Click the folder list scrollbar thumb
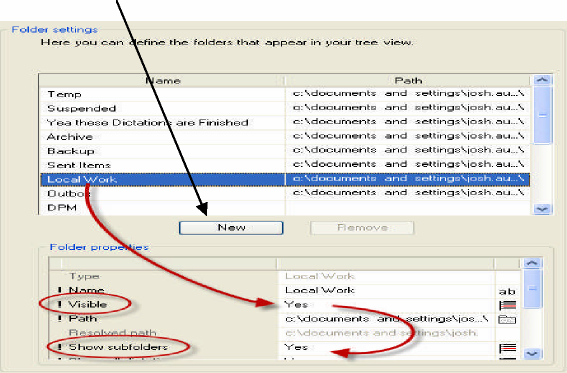 542,115
